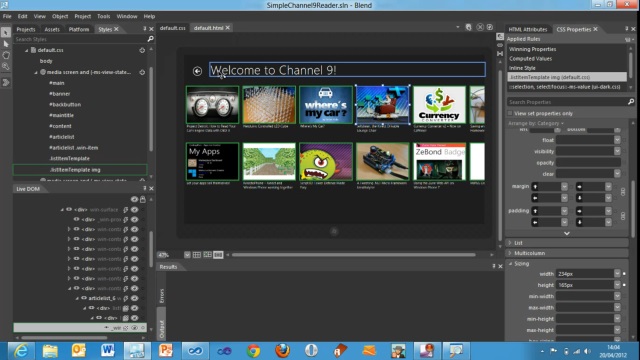Click the device view icon above the artboard

pos(469,27)
